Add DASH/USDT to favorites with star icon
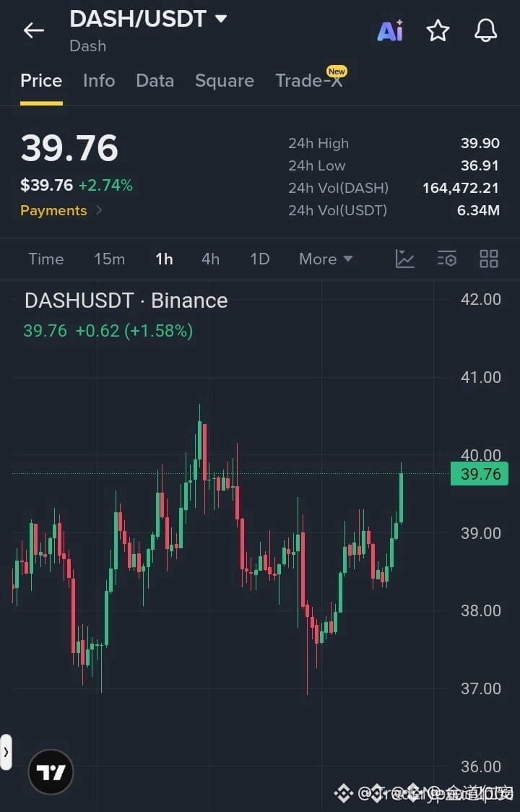The width and height of the screenshot is (520, 812). 438,30
